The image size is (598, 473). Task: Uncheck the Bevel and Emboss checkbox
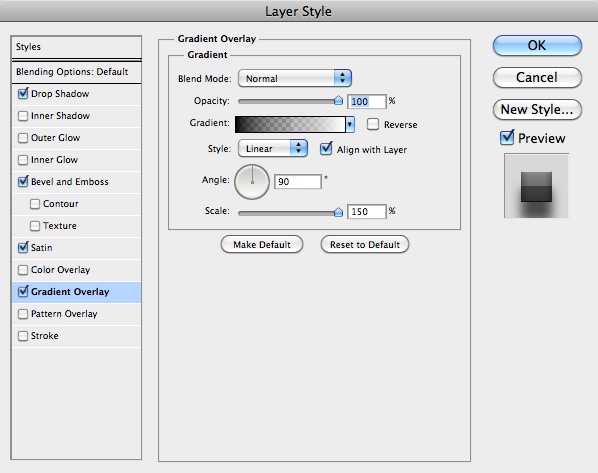[x=23, y=182]
